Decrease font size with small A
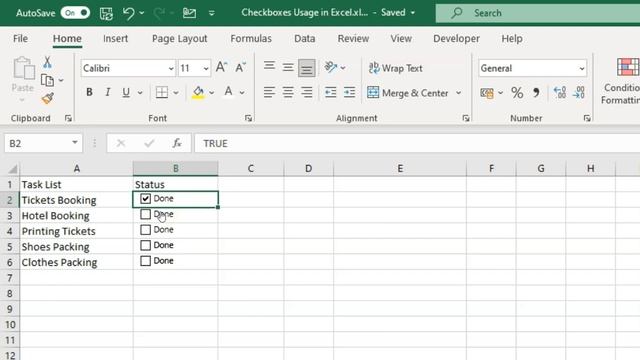Screen dimensions: 640x360 coord(240,67)
